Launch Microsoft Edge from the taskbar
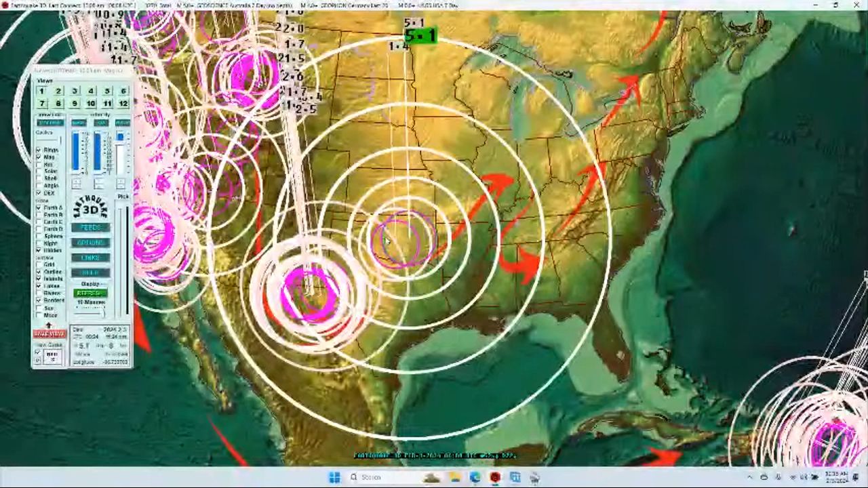The image size is (868, 488). tap(475, 477)
